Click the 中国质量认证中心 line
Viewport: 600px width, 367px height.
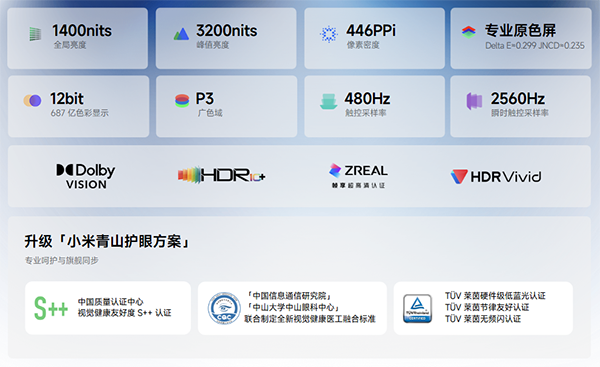(x=111, y=302)
